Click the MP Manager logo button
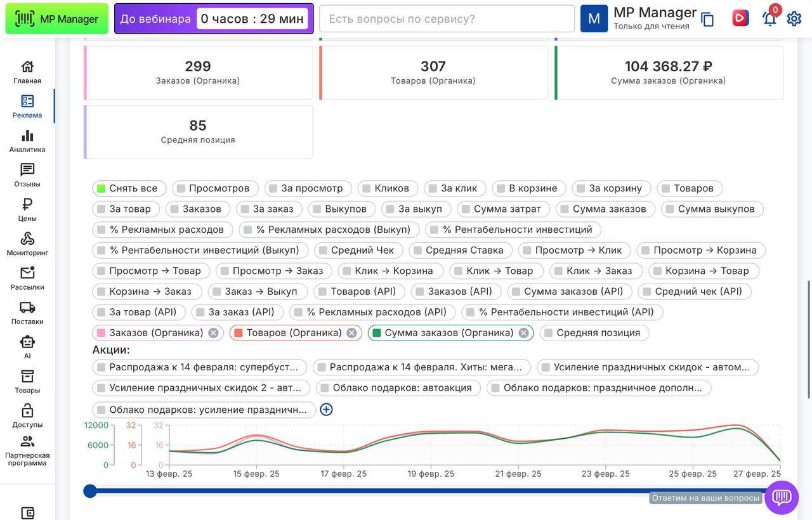The height and width of the screenshot is (520, 812). [56, 19]
